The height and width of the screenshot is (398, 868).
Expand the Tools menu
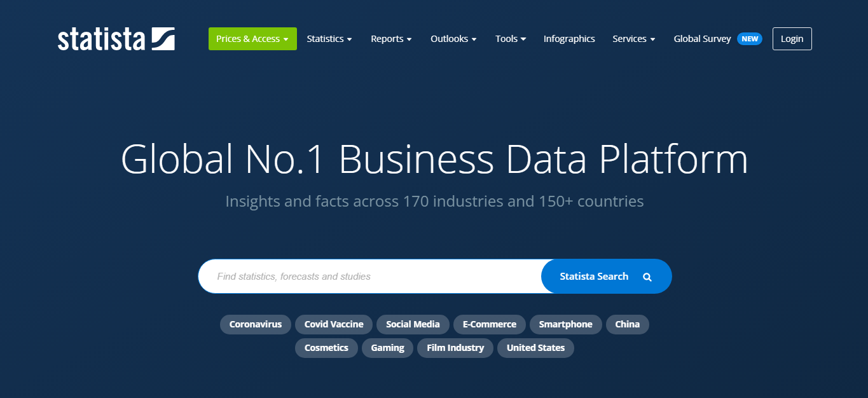511,39
